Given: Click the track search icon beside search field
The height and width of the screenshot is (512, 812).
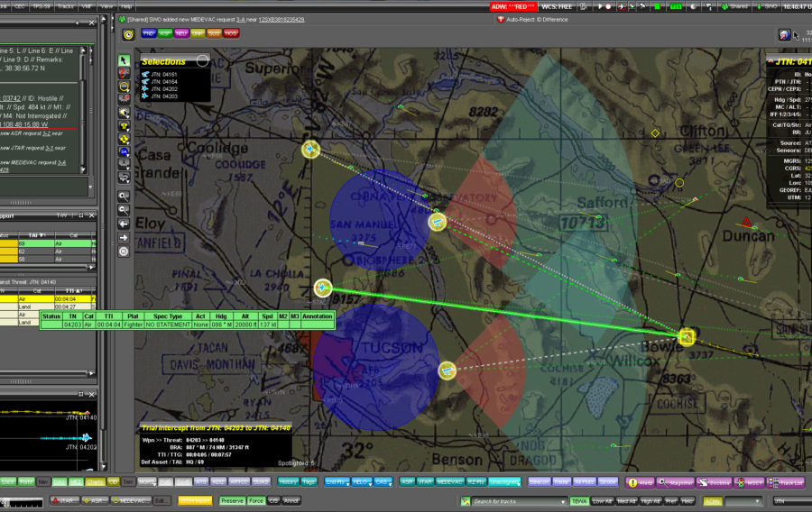Looking at the screenshot, I should (x=466, y=501).
